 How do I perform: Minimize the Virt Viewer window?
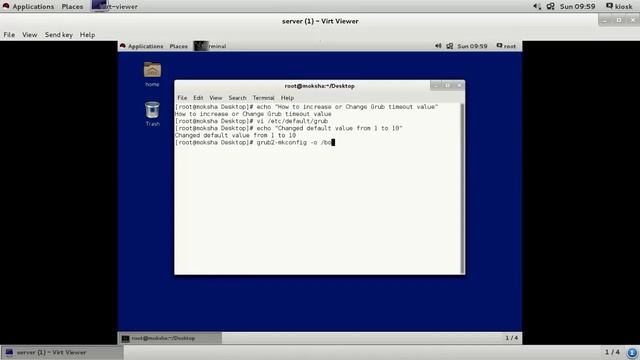(605, 20)
